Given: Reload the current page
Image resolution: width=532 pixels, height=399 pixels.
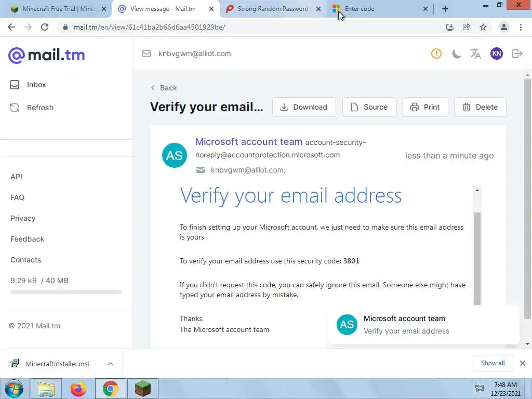Looking at the screenshot, I should click(x=45, y=27).
